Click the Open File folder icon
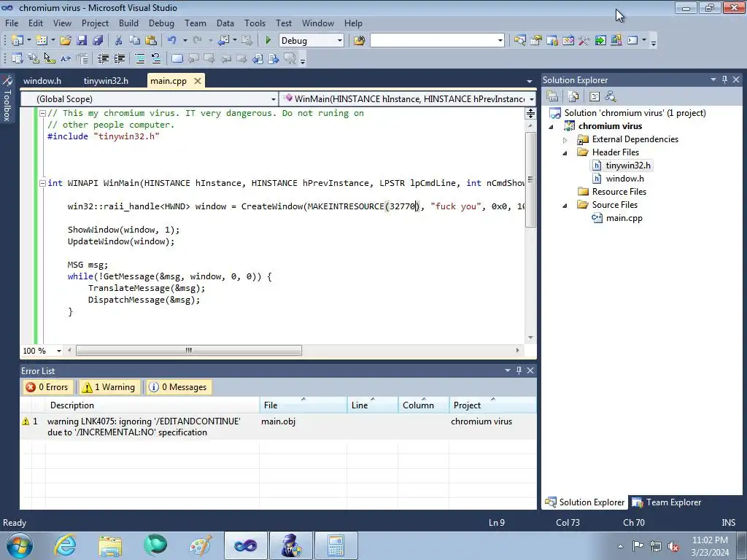This screenshot has height=560, width=747. (66, 41)
